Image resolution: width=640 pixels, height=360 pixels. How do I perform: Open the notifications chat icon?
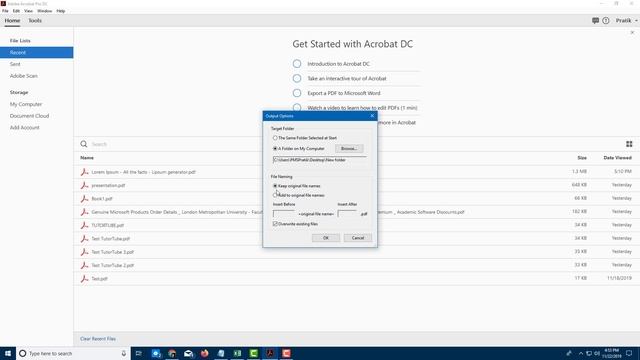click(595, 20)
